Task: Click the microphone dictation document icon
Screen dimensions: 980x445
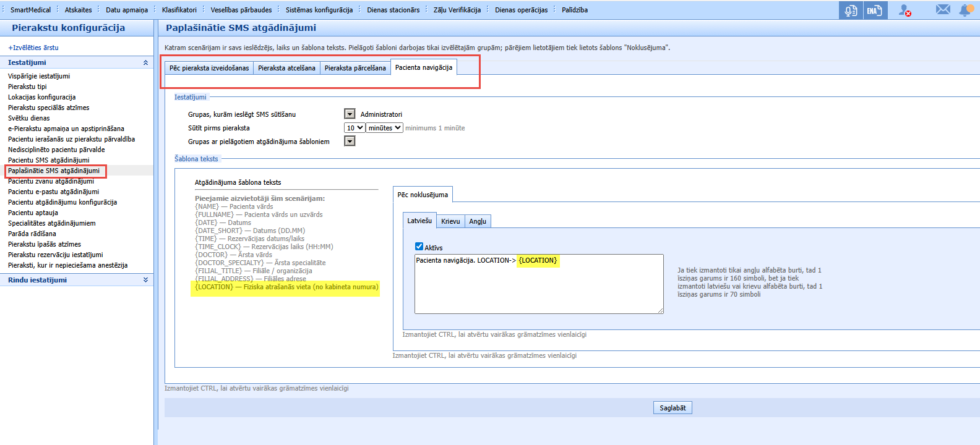Action: pyautogui.click(x=851, y=10)
